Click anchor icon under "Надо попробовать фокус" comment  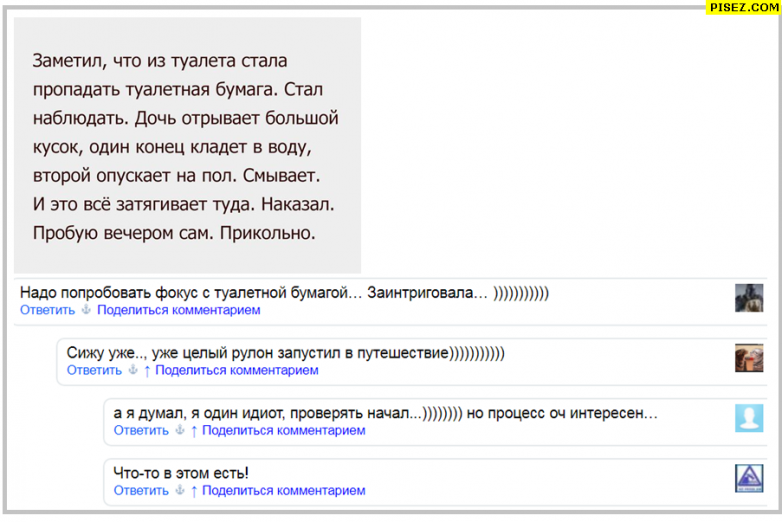(85, 310)
